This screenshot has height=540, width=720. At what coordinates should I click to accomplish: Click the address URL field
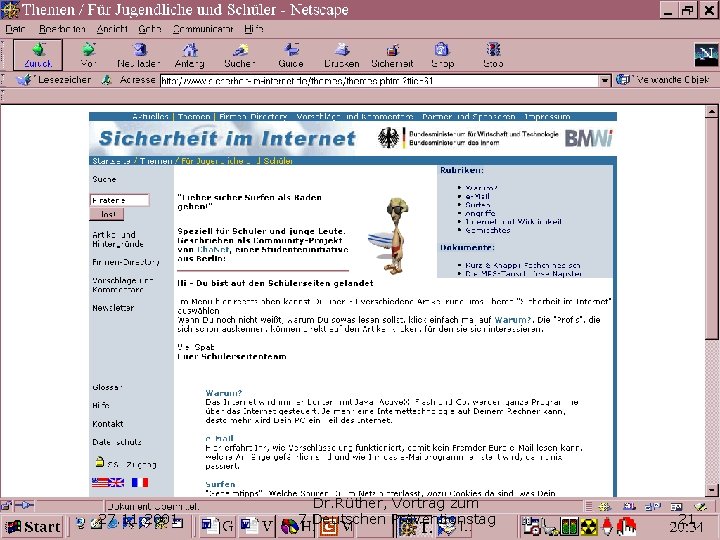click(x=380, y=81)
